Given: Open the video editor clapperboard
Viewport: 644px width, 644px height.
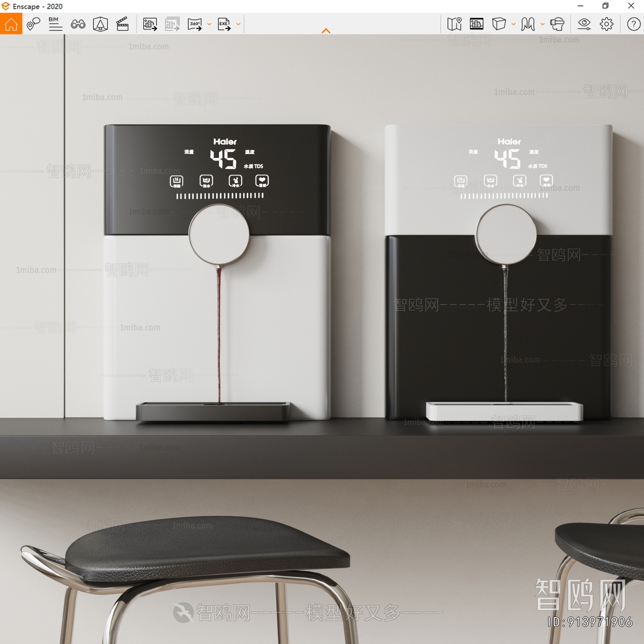Looking at the screenshot, I should [x=122, y=24].
